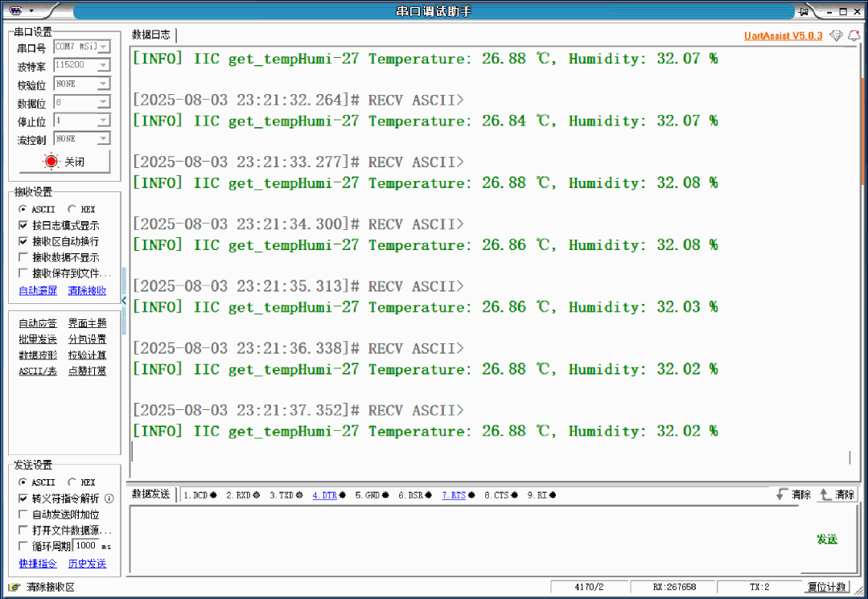868x599 pixels.
Task: Open the app menu icon in title bar
Action: tap(15, 10)
